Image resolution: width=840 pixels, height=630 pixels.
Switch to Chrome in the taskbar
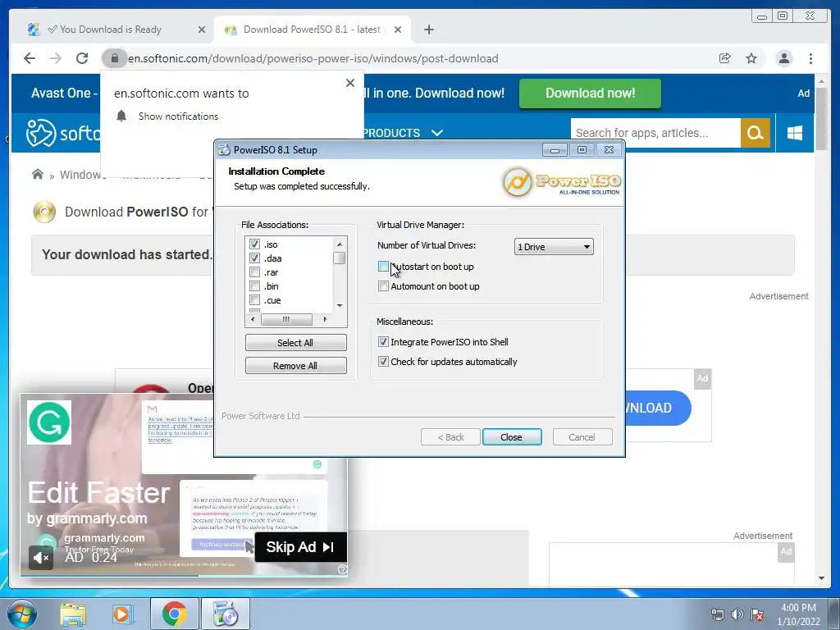(x=175, y=614)
